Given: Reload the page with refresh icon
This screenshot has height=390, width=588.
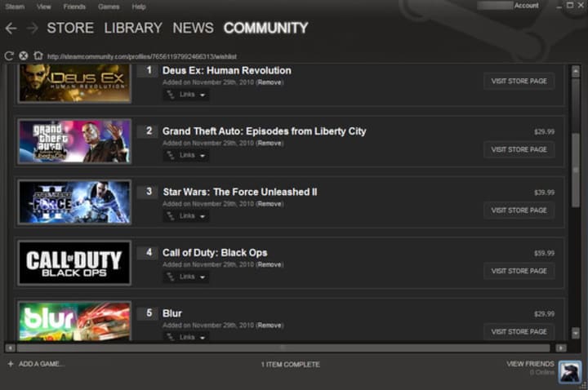Looking at the screenshot, I should (x=9, y=56).
